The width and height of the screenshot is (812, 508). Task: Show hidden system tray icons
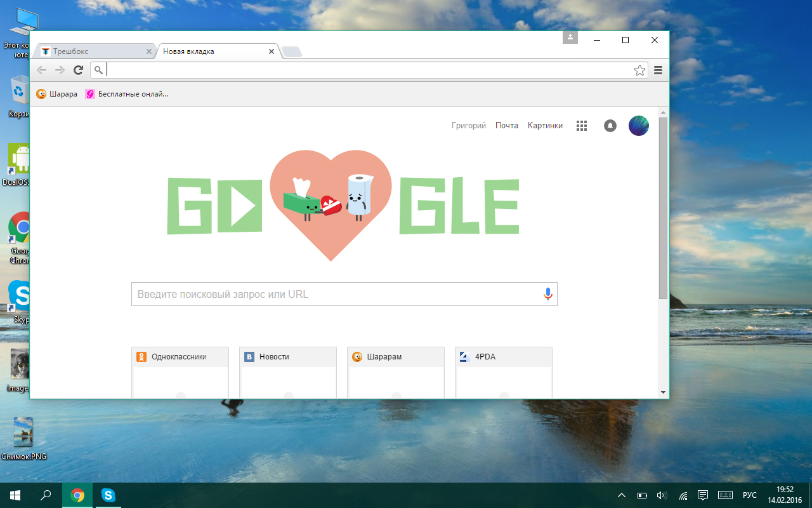tap(622, 495)
